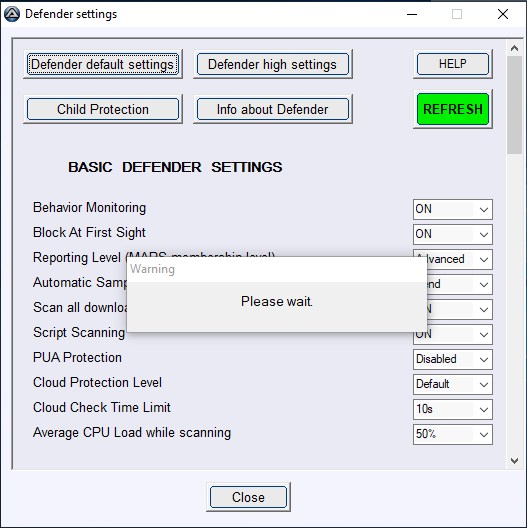527x528 pixels.
Task: Open Child Protection settings
Action: click(x=103, y=109)
